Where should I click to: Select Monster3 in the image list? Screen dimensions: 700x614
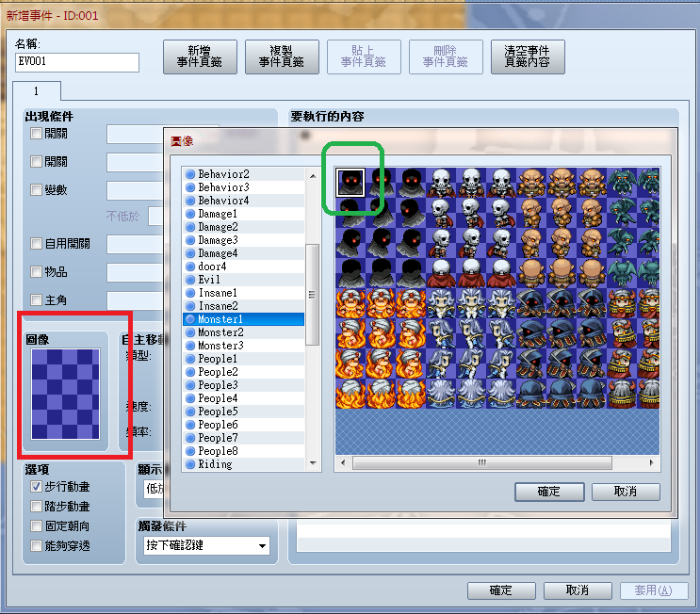[243, 346]
